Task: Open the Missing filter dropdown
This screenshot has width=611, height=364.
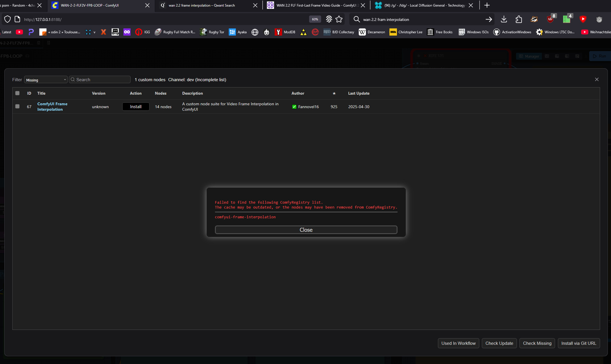Action: click(x=46, y=80)
